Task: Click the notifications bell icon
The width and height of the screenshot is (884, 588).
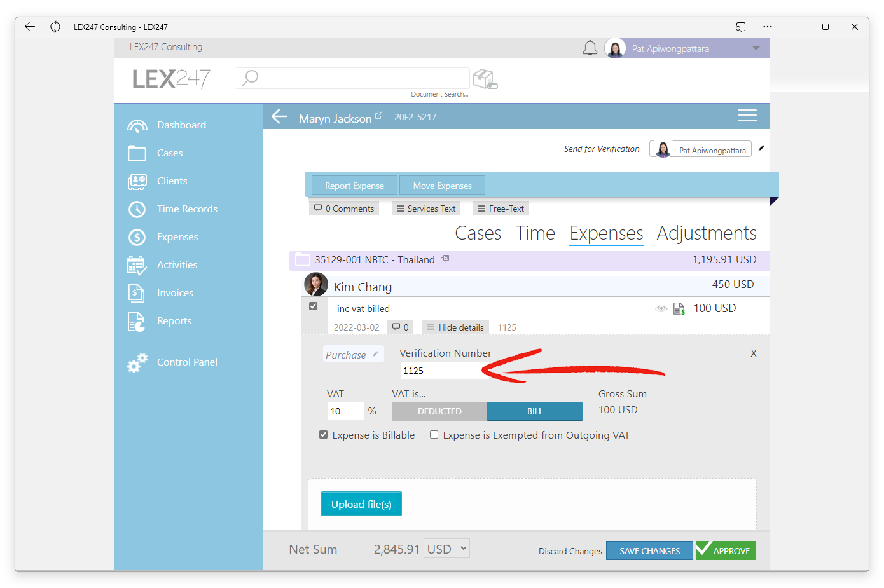Action: [x=590, y=48]
